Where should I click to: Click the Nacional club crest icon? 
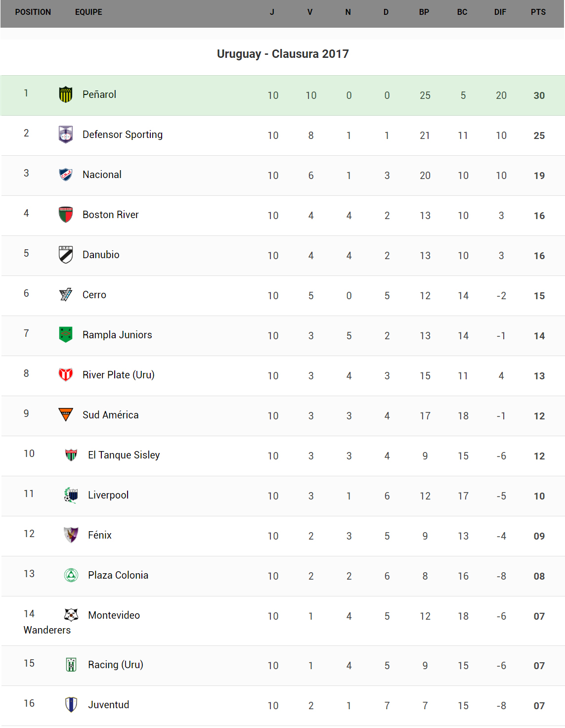(66, 175)
